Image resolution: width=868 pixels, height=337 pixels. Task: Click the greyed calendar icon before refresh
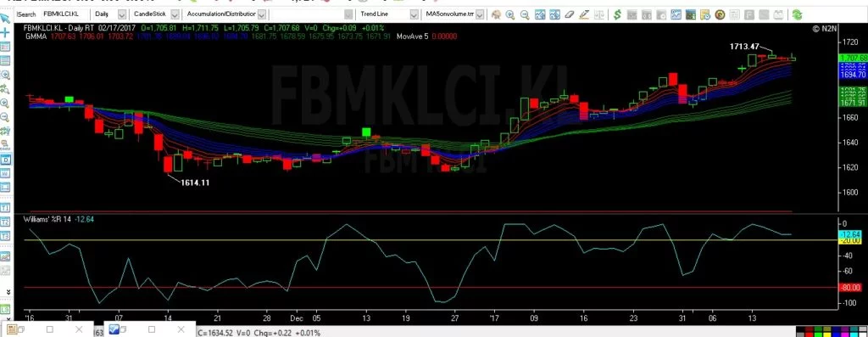click(778, 14)
